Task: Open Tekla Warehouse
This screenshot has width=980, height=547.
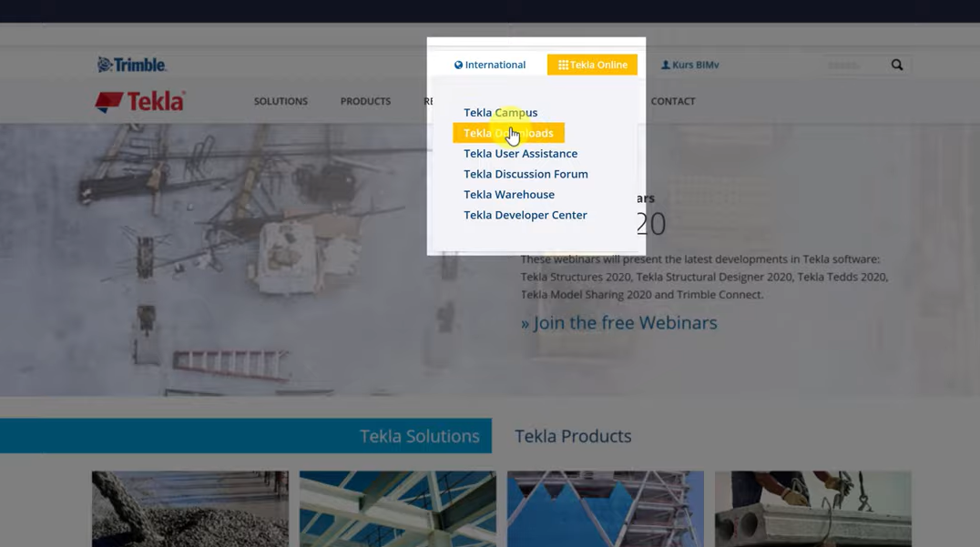Action: (x=508, y=195)
